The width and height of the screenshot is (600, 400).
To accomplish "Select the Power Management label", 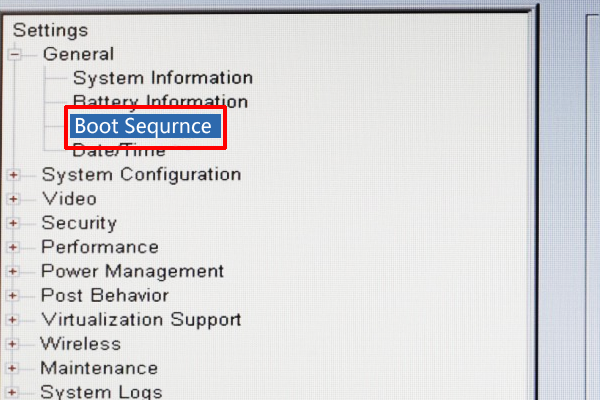I will (132, 271).
